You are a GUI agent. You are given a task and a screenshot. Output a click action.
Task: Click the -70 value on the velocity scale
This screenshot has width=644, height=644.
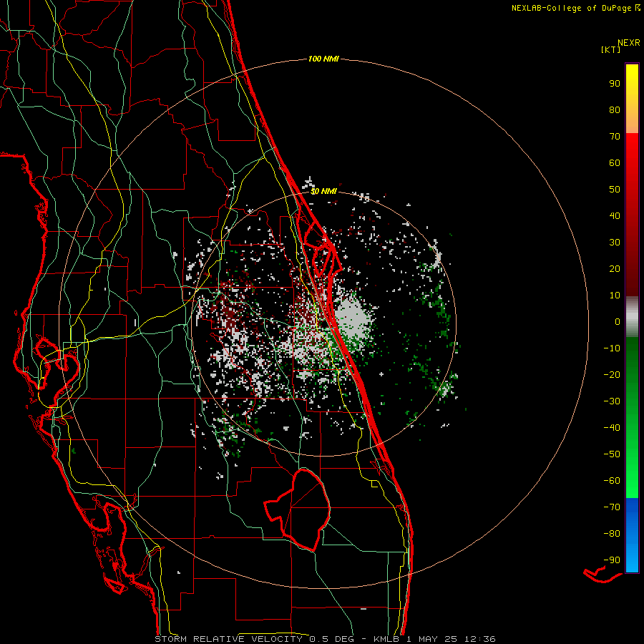pyautogui.click(x=612, y=507)
